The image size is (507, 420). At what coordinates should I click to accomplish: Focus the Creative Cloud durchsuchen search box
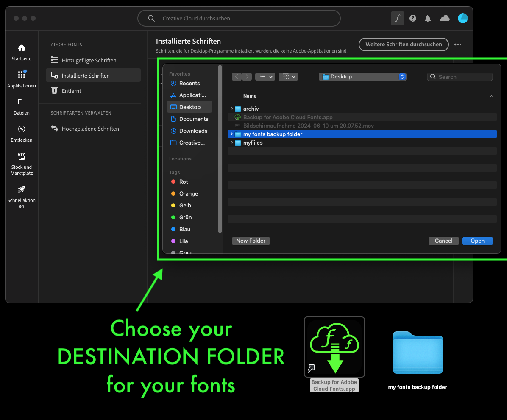239,18
